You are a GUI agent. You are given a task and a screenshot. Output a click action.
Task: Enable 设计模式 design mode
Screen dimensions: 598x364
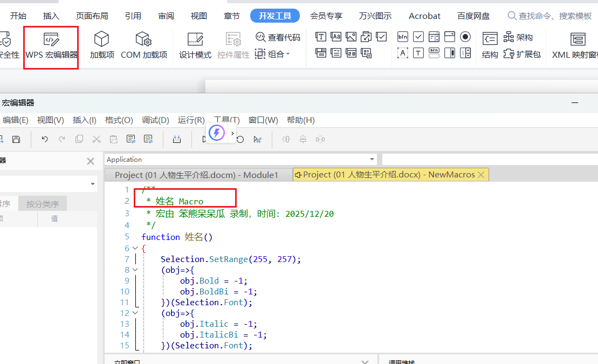coord(195,45)
